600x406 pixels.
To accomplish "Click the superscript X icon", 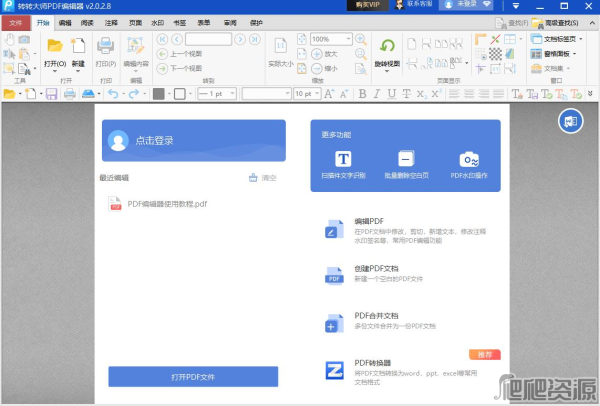I will click(x=436, y=94).
